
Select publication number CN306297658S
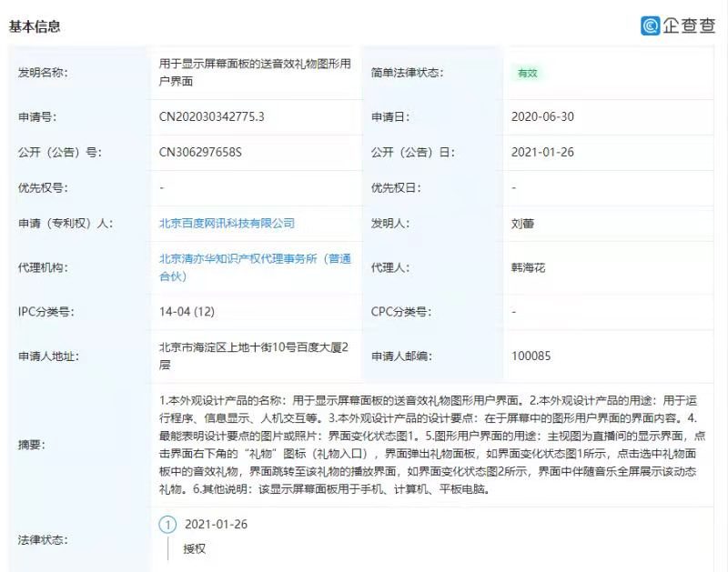(x=200, y=152)
